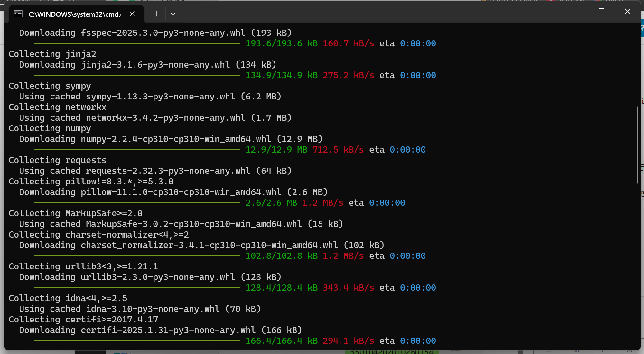Image resolution: width=644 pixels, height=354 pixels.
Task: Click 'Downloading charset_normalizer-3.4.1' line
Action: (202, 245)
